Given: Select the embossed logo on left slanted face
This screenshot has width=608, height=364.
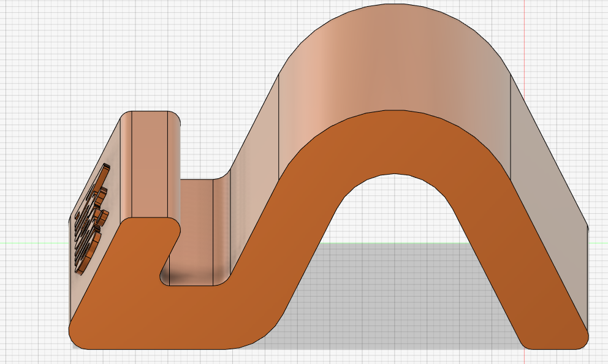Looking at the screenshot, I should pyautogui.click(x=93, y=219).
